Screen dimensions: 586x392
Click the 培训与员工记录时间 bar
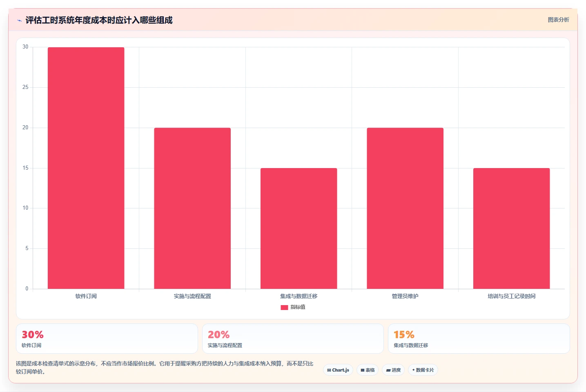[x=512, y=228]
